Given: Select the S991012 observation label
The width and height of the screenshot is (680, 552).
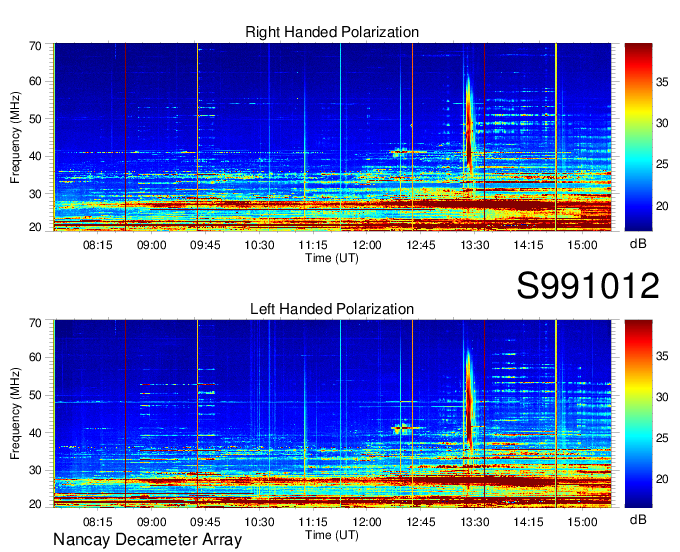Looking at the screenshot, I should pyautogui.click(x=588, y=285).
